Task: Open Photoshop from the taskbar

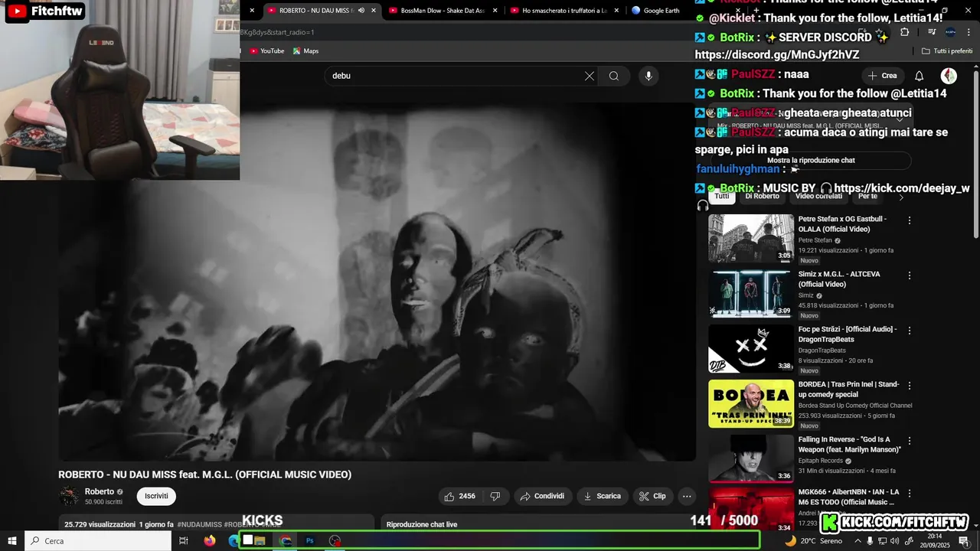Action: pyautogui.click(x=310, y=540)
